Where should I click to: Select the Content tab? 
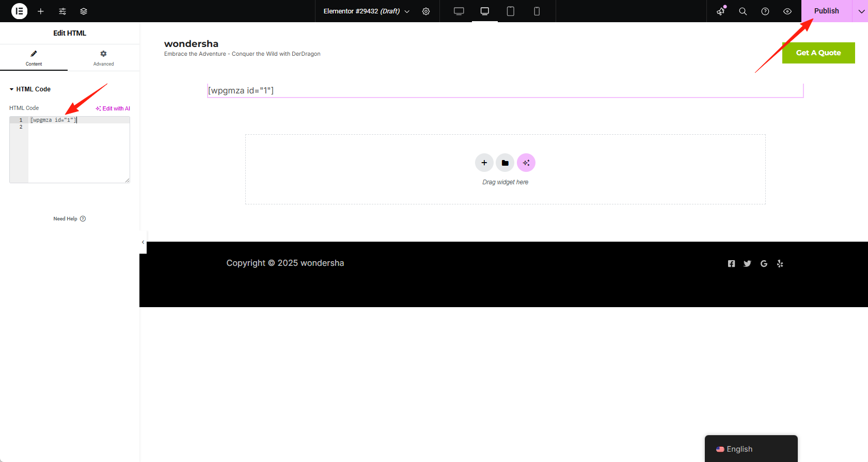click(x=34, y=58)
